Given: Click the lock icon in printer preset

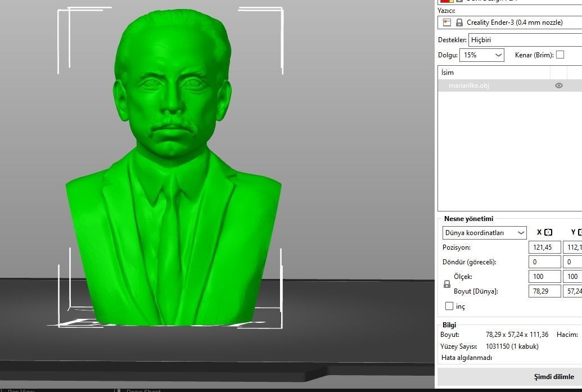Looking at the screenshot, I should (x=459, y=22).
